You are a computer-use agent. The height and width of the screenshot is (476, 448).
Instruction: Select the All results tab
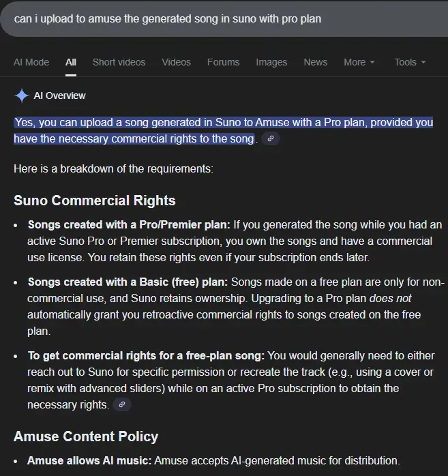point(71,62)
